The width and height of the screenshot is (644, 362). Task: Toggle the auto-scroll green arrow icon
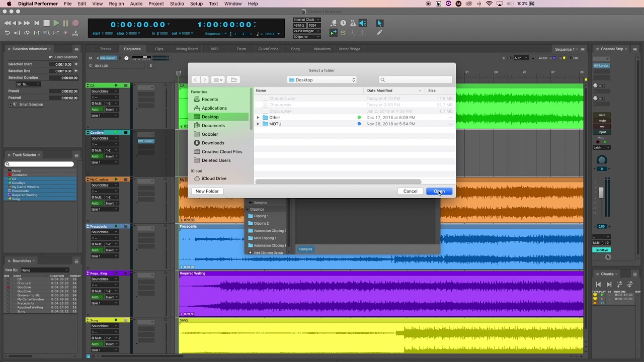coord(333,33)
